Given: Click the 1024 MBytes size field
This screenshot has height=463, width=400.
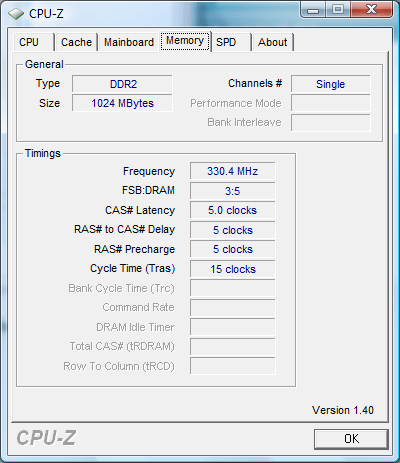Looking at the screenshot, I should pos(122,103).
